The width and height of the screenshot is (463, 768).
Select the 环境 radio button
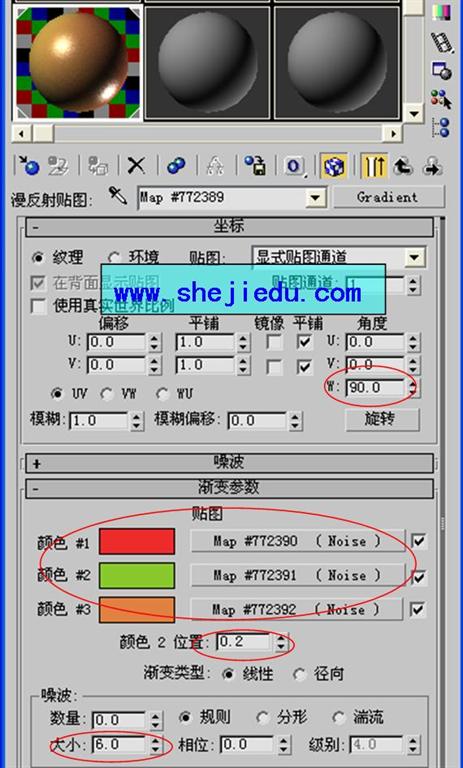coord(114,258)
